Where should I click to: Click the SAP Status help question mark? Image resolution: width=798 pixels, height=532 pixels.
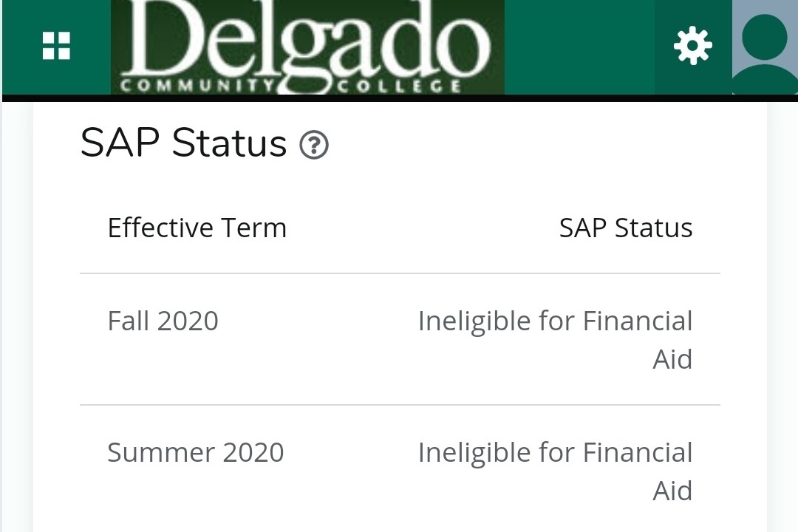[x=314, y=145]
